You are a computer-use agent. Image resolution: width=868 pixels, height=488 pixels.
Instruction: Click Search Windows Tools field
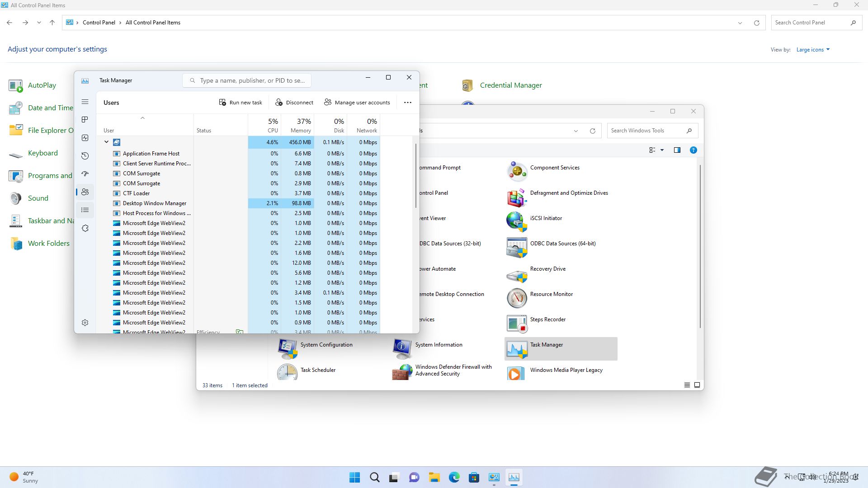[652, 131]
